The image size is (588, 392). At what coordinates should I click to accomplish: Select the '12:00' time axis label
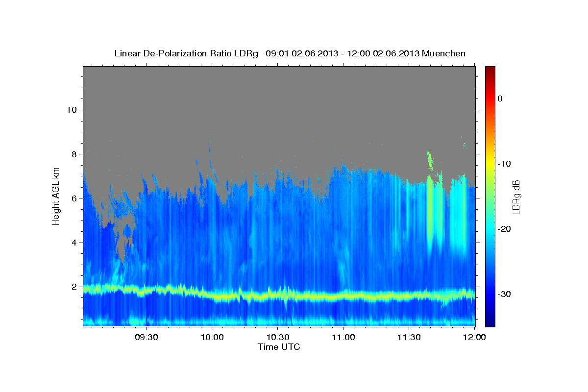click(x=475, y=338)
